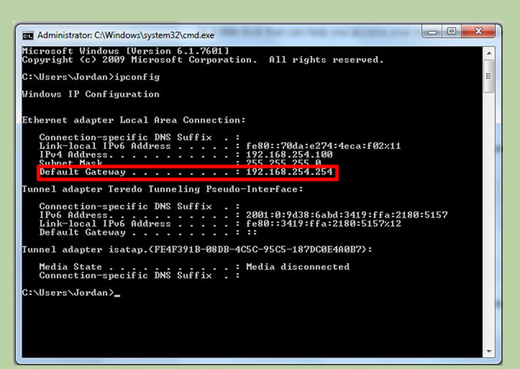Click the Default Gateway value 192.168.254.254
The width and height of the screenshot is (520, 369).
pos(289,172)
